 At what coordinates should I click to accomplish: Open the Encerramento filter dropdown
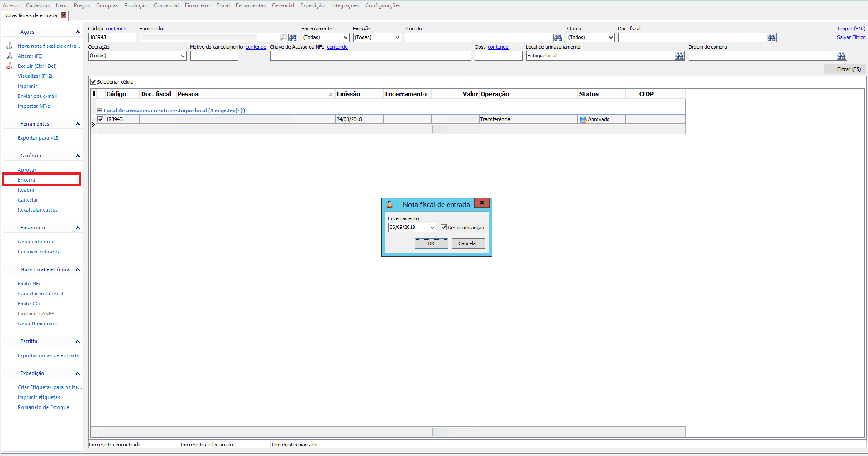(x=346, y=38)
